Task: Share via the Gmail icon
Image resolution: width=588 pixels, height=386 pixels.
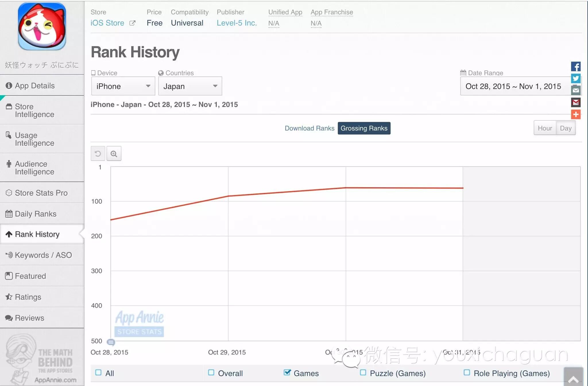Action: pyautogui.click(x=575, y=102)
